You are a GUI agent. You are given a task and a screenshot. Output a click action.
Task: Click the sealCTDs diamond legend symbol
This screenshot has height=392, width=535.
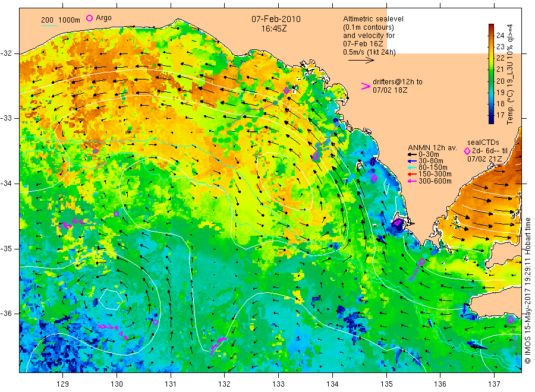point(467,151)
